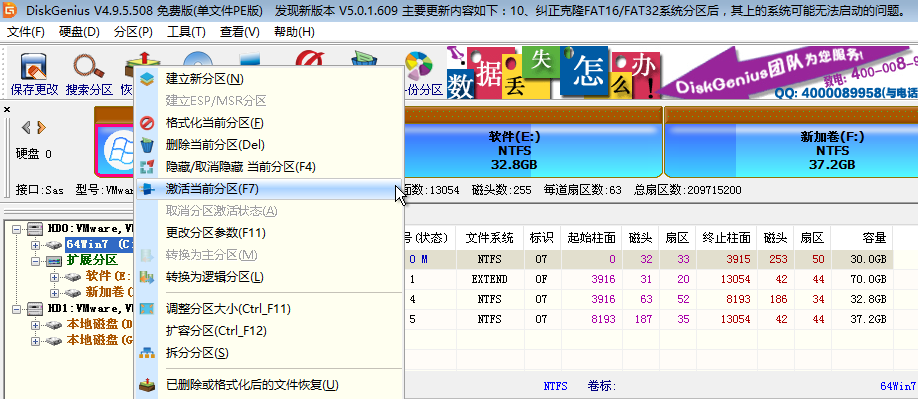Choose 已删除或格式化后的文件恢复(U) menu entry
Image resolution: width=918 pixels, height=399 pixels.
click(269, 385)
